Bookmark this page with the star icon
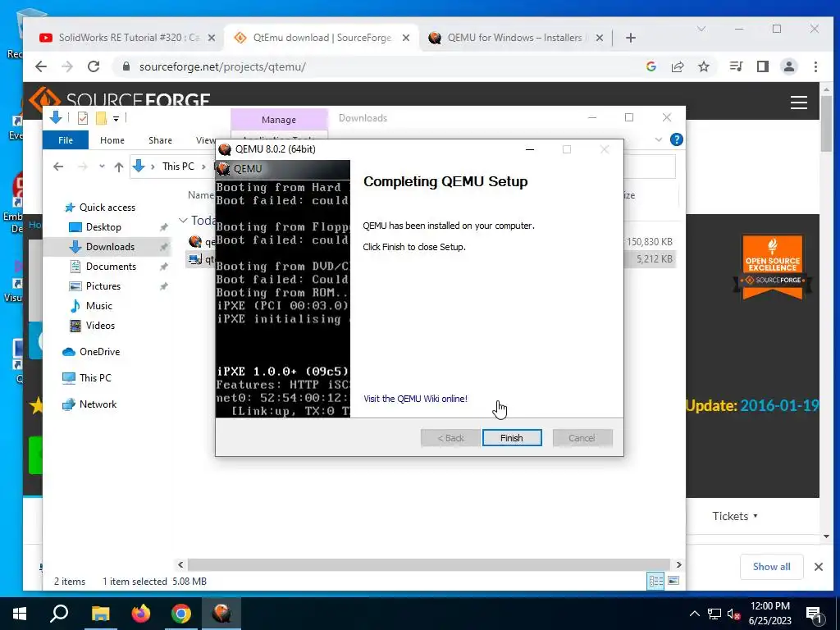Viewport: 840px width, 630px height. (x=703, y=66)
